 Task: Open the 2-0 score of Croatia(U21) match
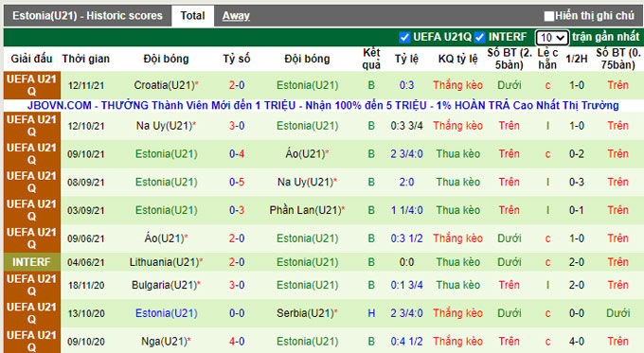point(237,85)
